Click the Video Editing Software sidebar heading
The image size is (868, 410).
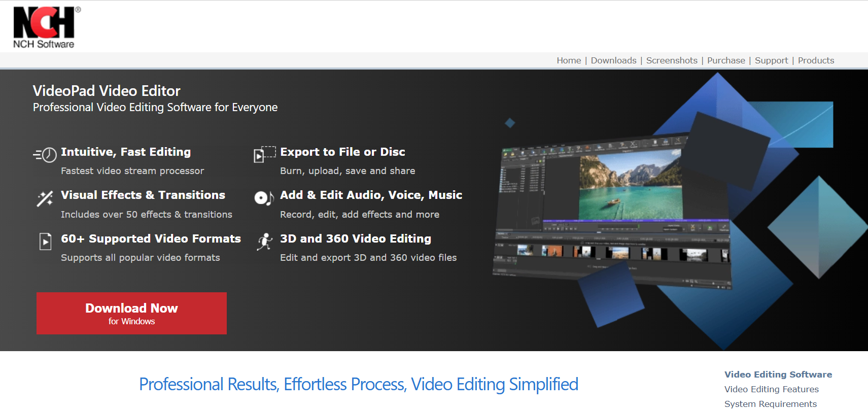coord(778,374)
